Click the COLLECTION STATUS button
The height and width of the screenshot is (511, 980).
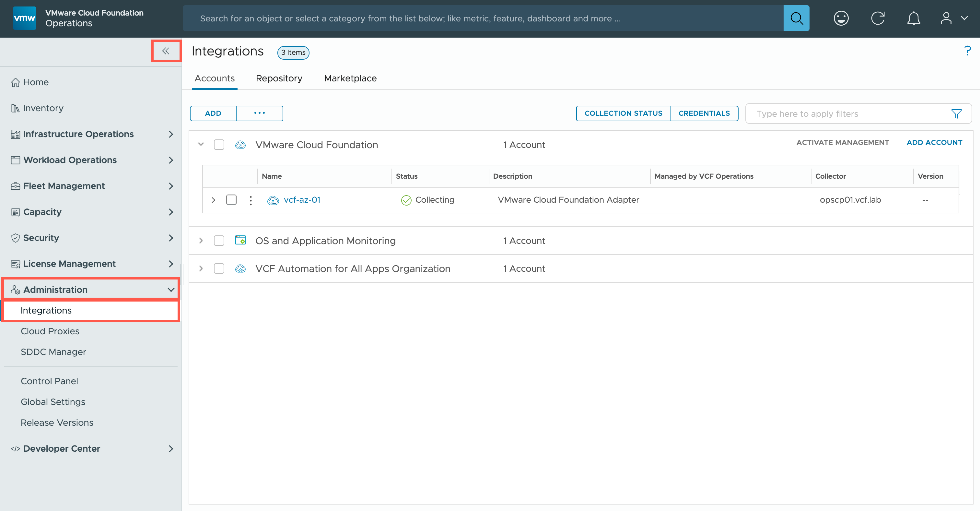point(623,113)
